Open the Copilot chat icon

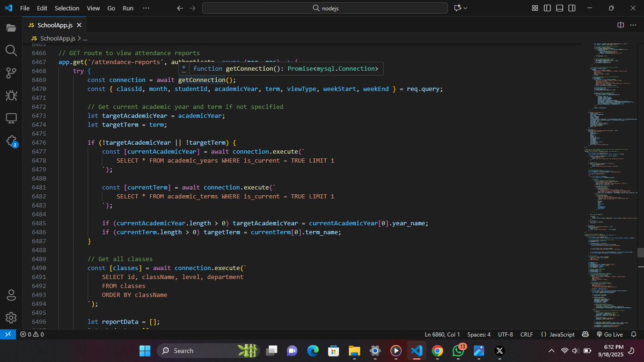[458, 8]
